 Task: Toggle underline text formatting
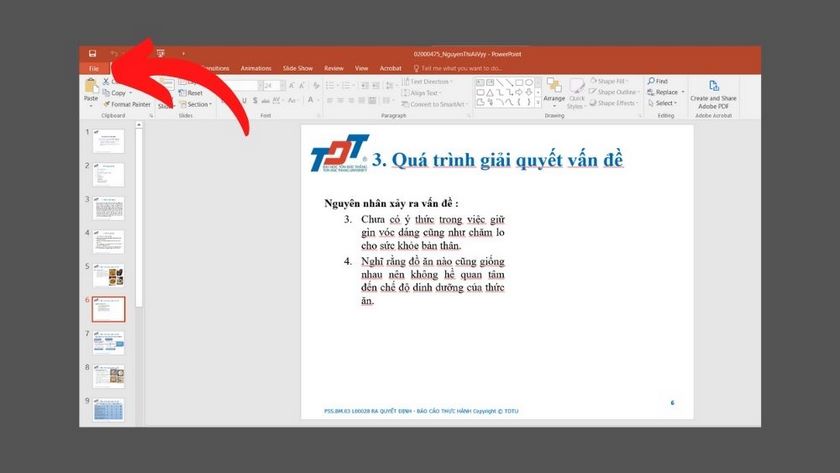pos(246,101)
